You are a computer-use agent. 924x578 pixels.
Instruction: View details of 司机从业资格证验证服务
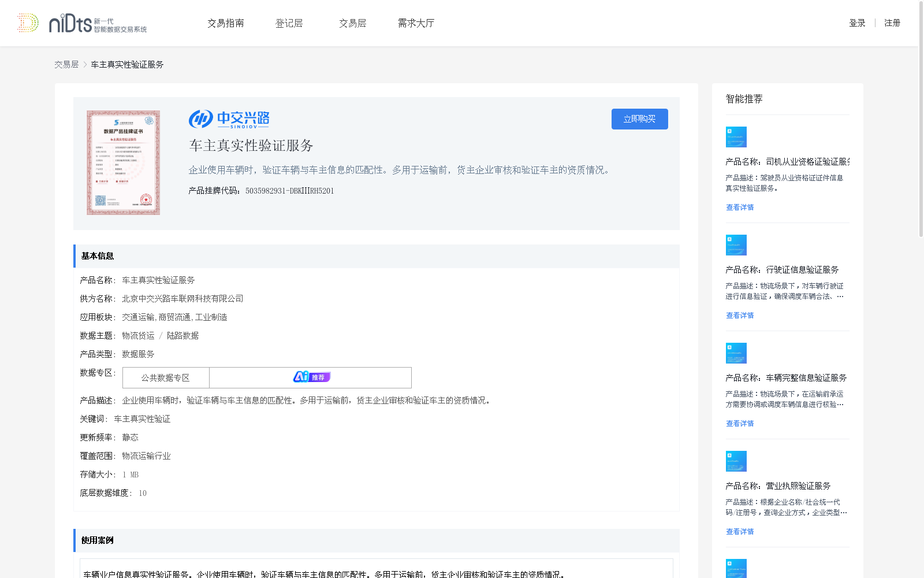tap(740, 208)
